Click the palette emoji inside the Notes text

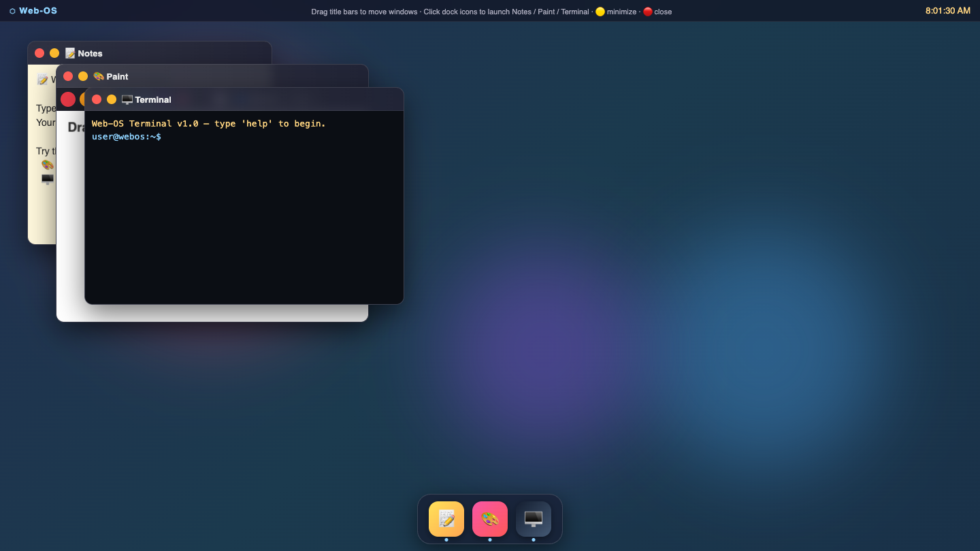coord(48,165)
